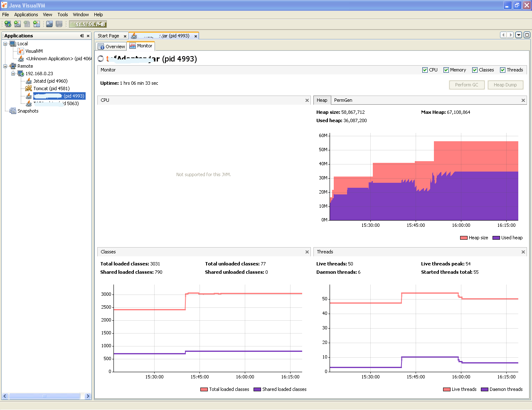Click the memory usage indicator in toolbar
This screenshot has width=532, height=410.
click(x=88, y=25)
